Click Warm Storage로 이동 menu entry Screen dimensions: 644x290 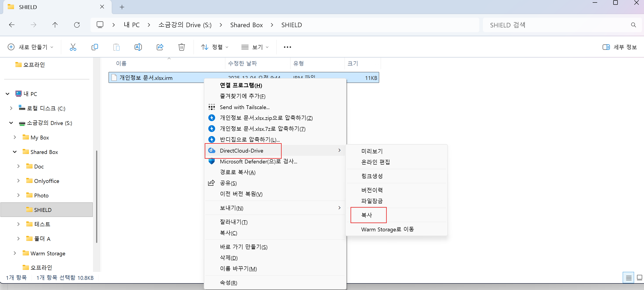coord(387,229)
